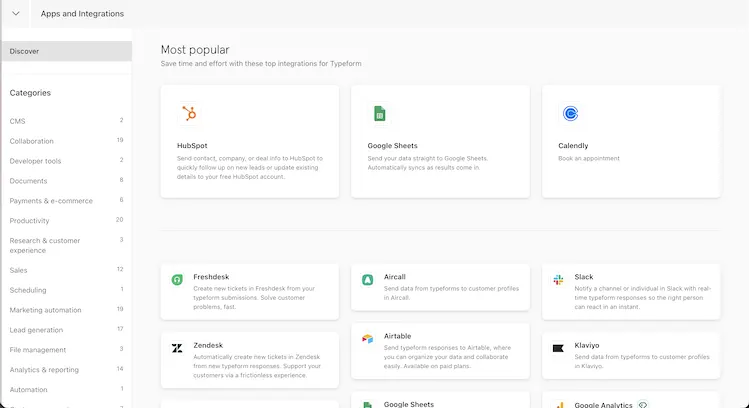Screen dimensions: 749x408
Task: Open the Slack integration title
Action: point(584,277)
